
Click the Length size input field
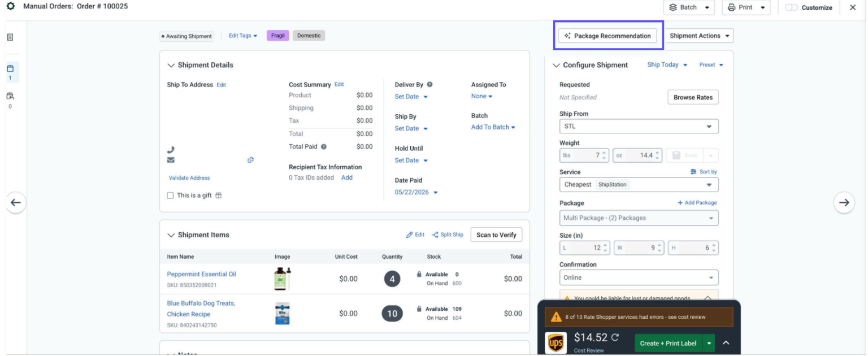[x=584, y=248]
